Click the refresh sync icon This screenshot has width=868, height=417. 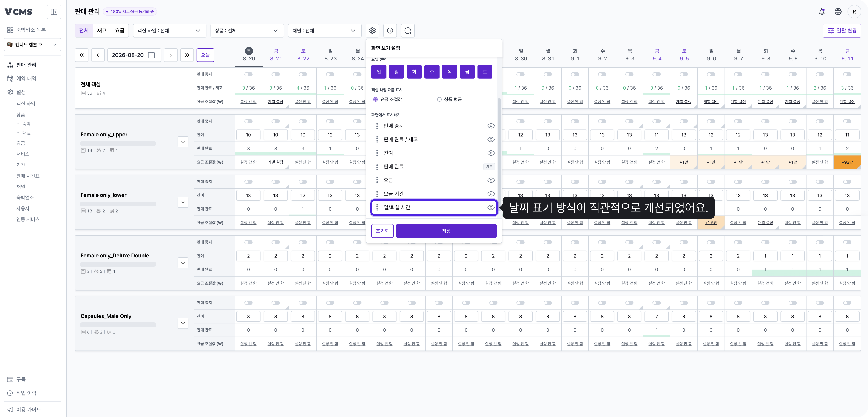tap(408, 31)
